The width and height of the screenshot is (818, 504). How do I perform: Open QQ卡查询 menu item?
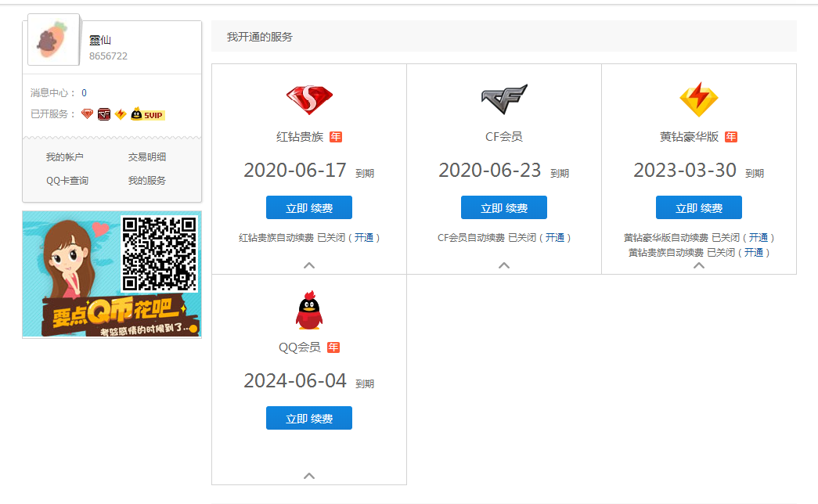67,181
